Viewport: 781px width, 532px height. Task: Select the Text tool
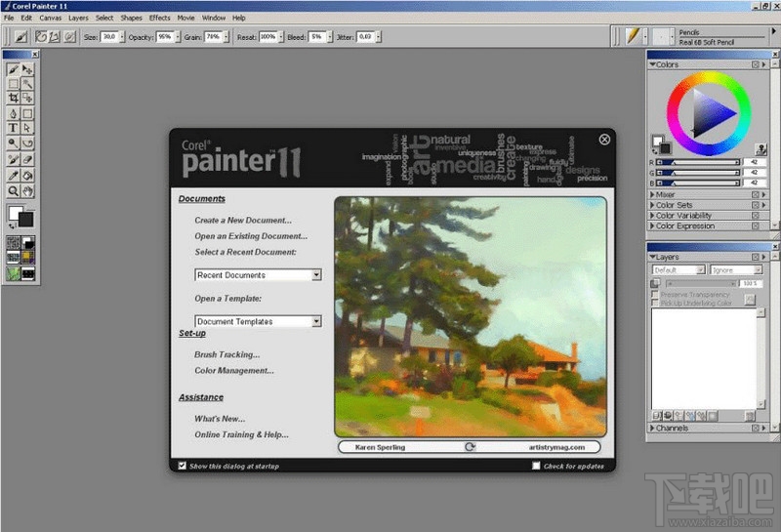click(14, 128)
